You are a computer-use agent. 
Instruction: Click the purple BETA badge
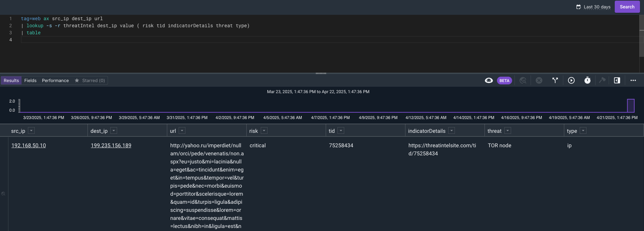504,81
